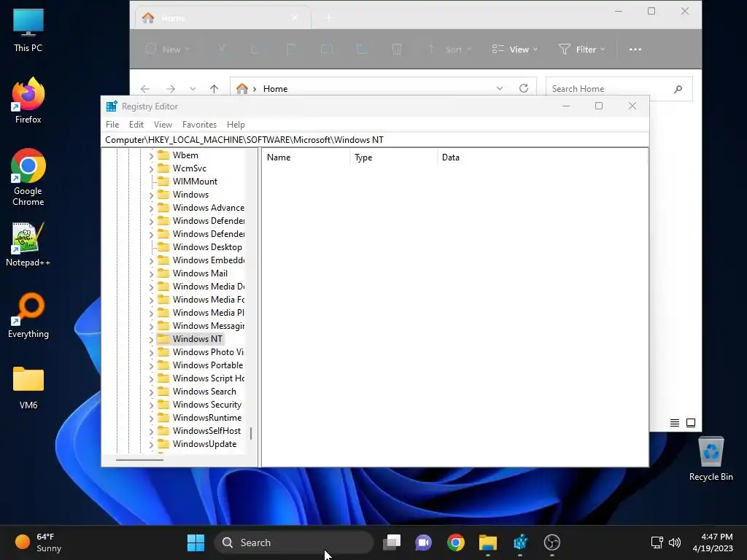Click the registry tree horizontal scrollbar
The image size is (747, 560).
pyautogui.click(x=139, y=460)
